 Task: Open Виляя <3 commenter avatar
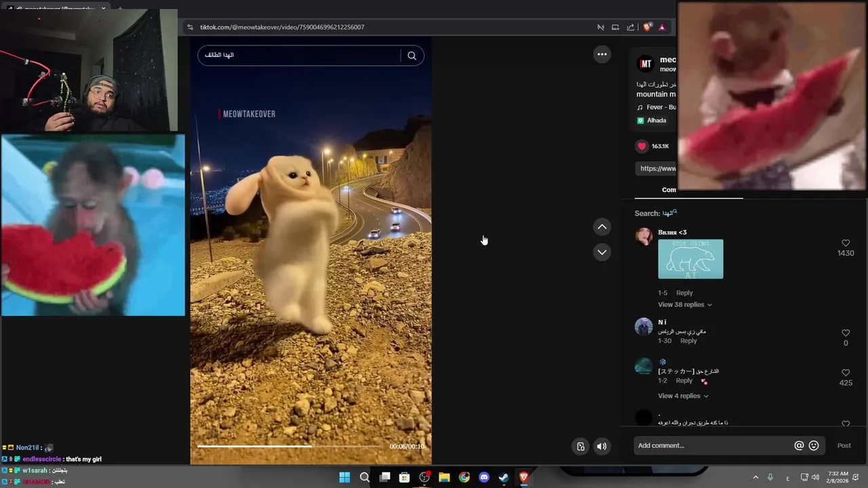click(644, 237)
